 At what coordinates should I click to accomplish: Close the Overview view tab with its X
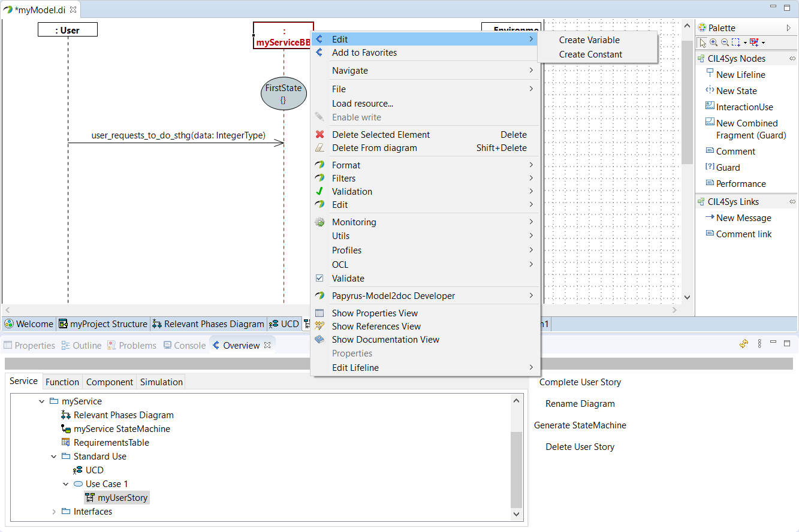coord(267,345)
